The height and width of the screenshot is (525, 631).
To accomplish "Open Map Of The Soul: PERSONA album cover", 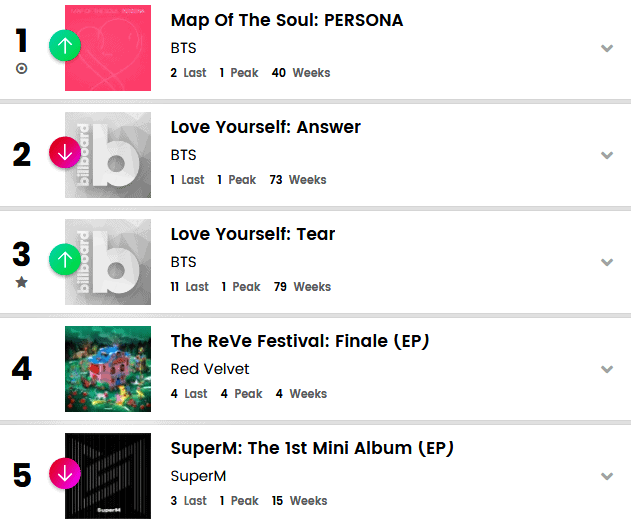I will [110, 48].
